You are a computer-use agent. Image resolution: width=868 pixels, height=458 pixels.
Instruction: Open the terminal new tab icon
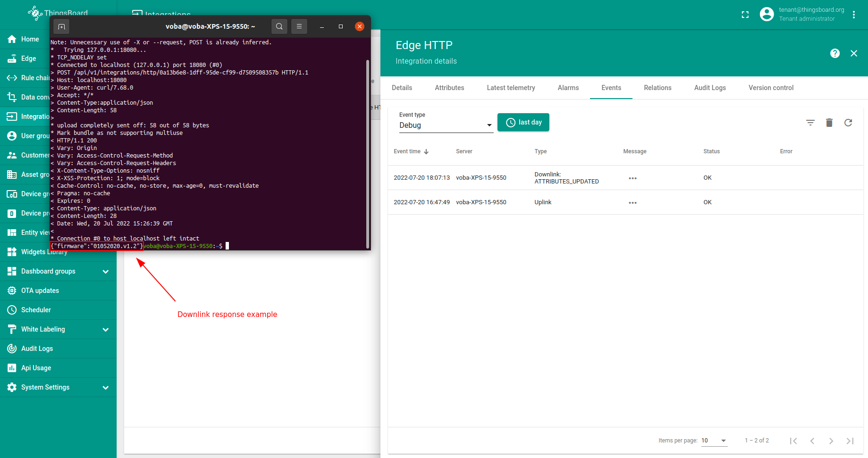click(61, 26)
